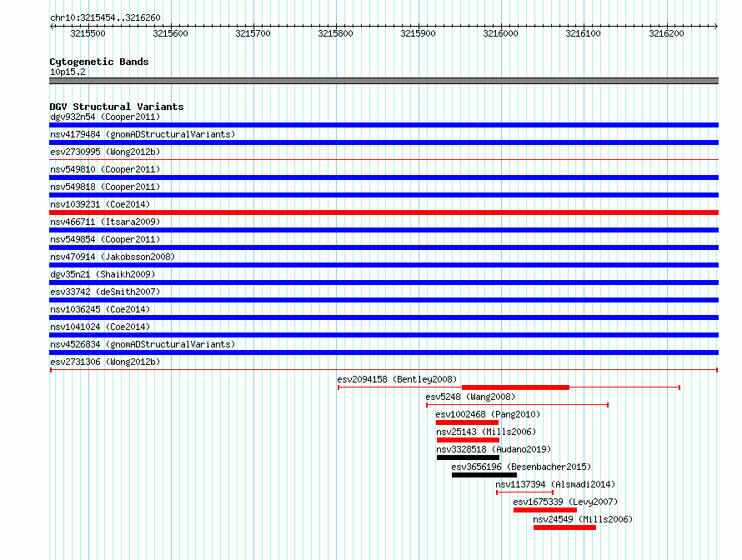Select nsv1039231 (Coe2014) label
Viewport: 742px width, 560px height.
coord(100,204)
